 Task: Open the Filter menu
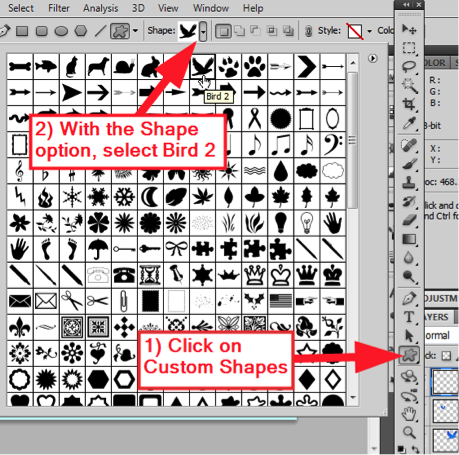point(59,8)
